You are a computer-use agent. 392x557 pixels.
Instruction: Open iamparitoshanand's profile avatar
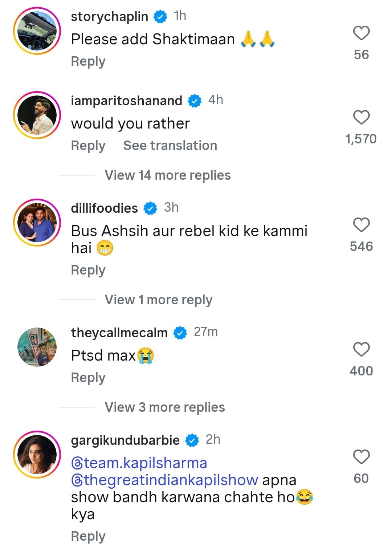coord(37,115)
